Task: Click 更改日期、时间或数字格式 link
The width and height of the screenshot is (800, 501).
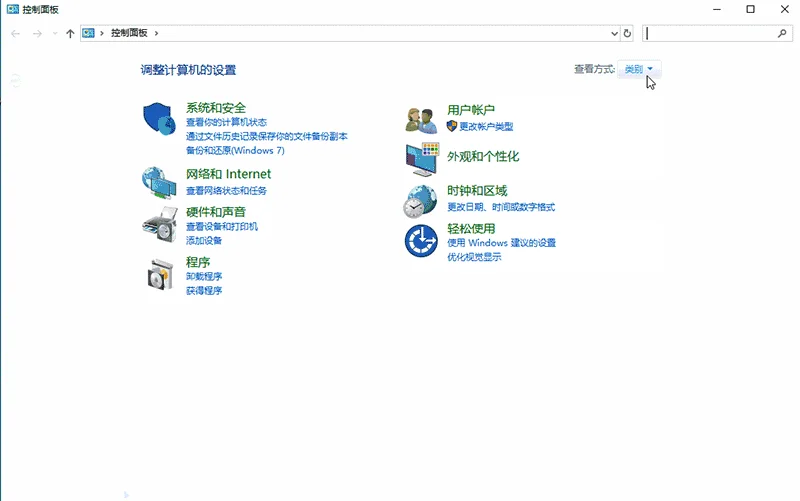Action: tap(501, 207)
